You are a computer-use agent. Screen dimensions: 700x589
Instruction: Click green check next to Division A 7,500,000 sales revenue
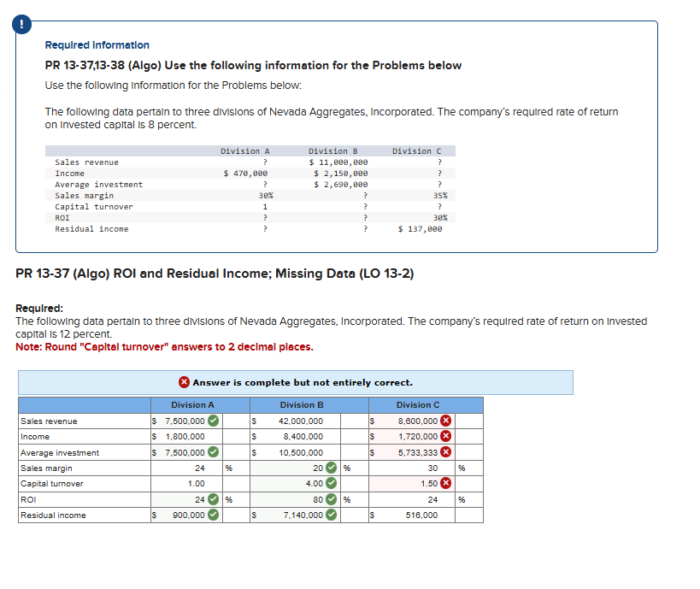[x=214, y=421]
